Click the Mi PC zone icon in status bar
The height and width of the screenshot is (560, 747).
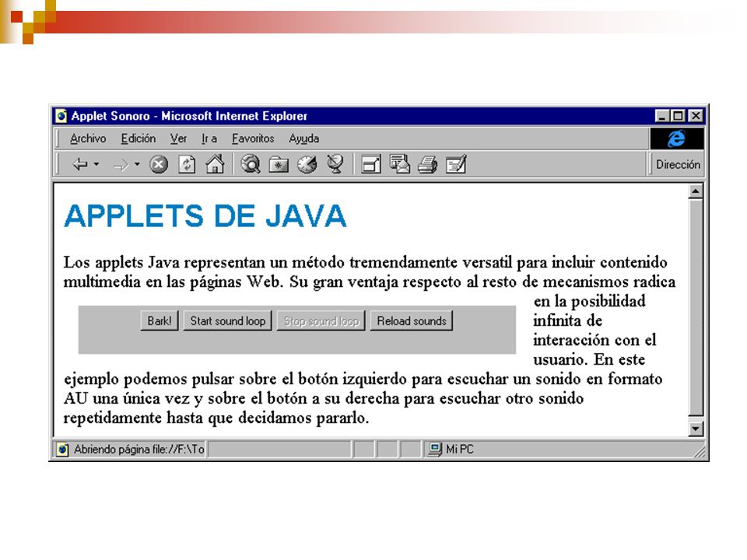pyautogui.click(x=434, y=449)
